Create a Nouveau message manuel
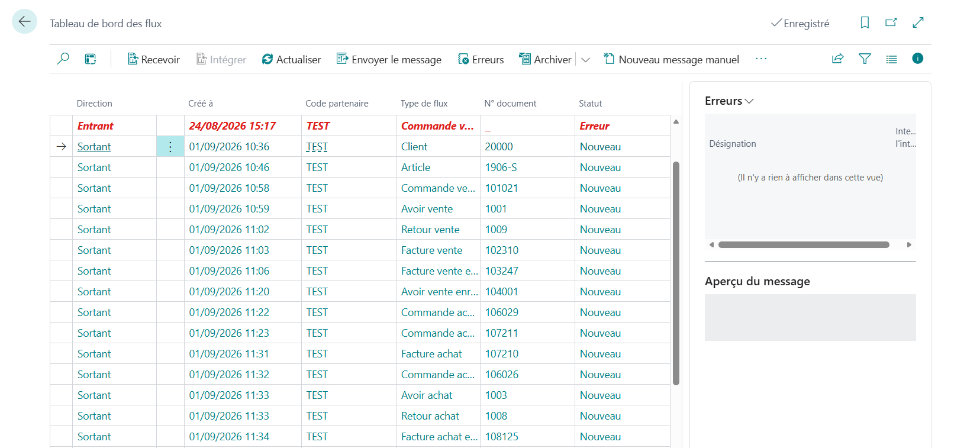 671,59
